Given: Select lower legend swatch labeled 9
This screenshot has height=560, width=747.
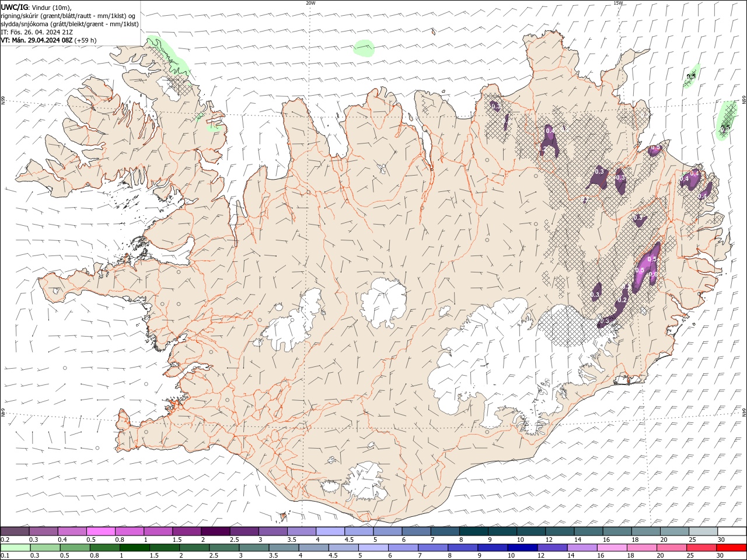Looking at the screenshot, I should tap(492, 548).
